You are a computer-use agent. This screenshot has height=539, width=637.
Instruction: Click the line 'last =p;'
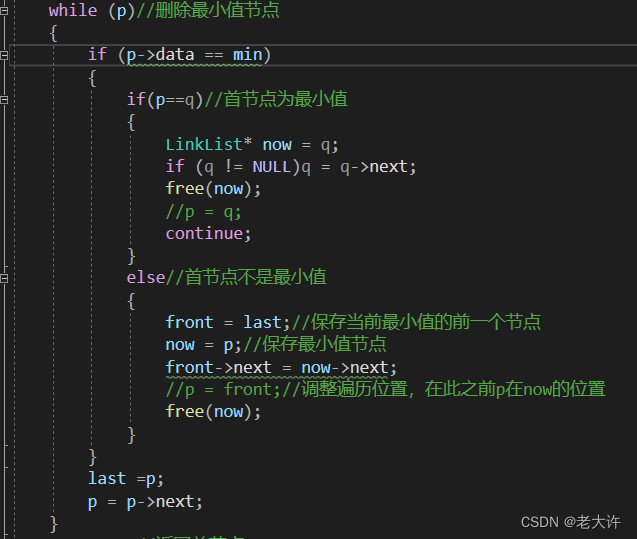[126, 478]
